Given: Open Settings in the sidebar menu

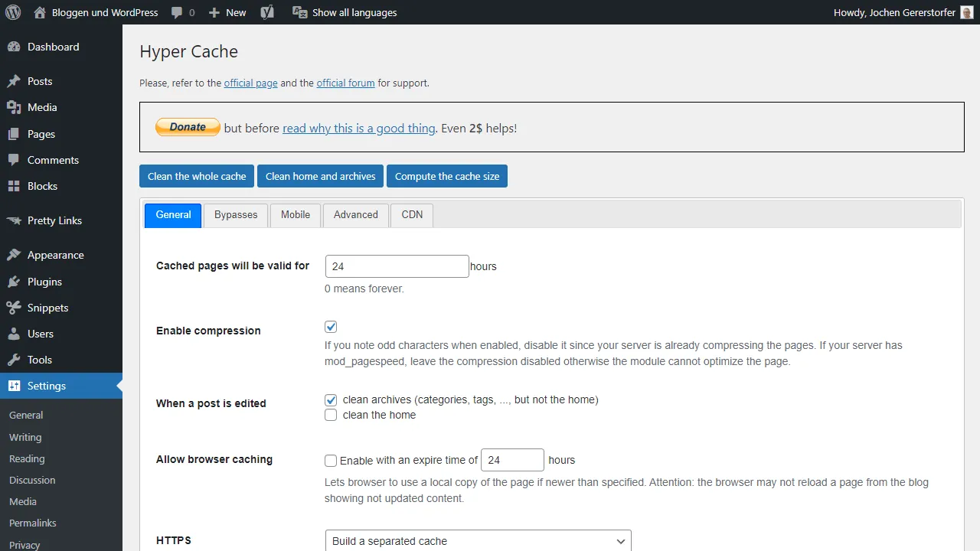Looking at the screenshot, I should point(61,386).
